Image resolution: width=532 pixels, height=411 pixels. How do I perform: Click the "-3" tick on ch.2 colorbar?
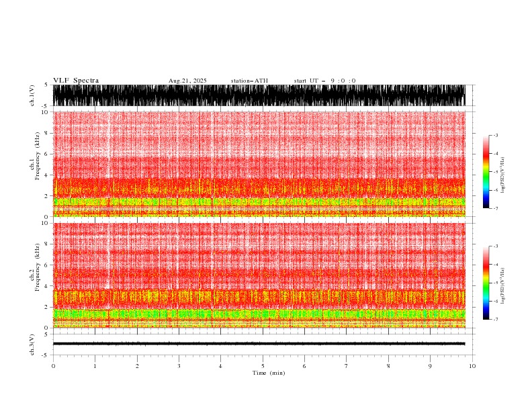pyautogui.click(x=496, y=246)
